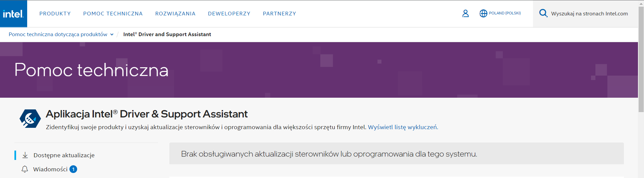Open the Wyświetl listę wykluczeń link
Viewport: 644px width, 178px height.
[403, 127]
